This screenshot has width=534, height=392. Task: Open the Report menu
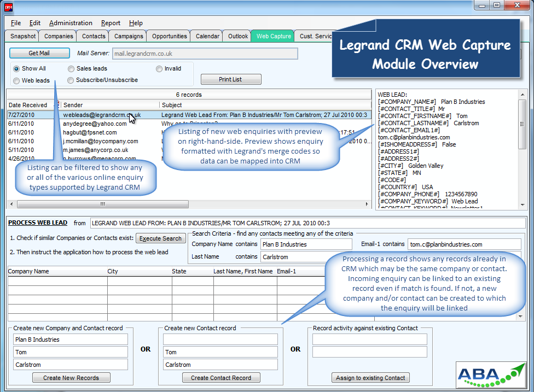tap(111, 23)
